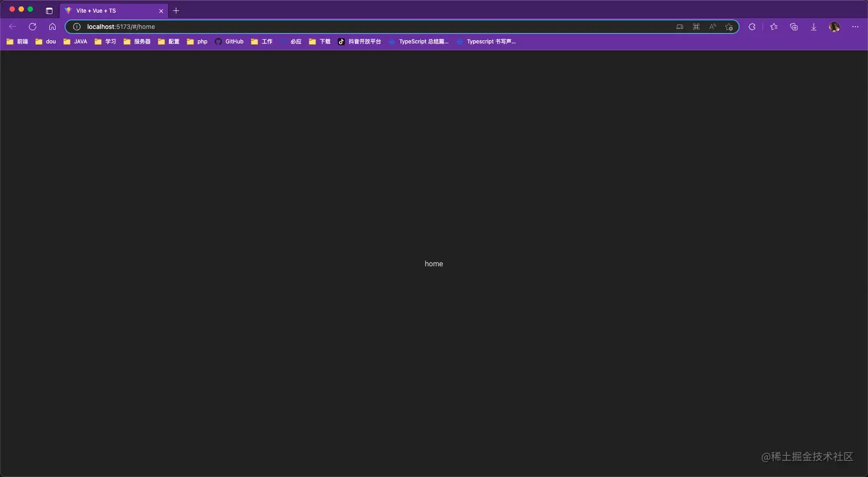Open the tab actions menu icon
This screenshot has width=868, height=477.
click(49, 10)
